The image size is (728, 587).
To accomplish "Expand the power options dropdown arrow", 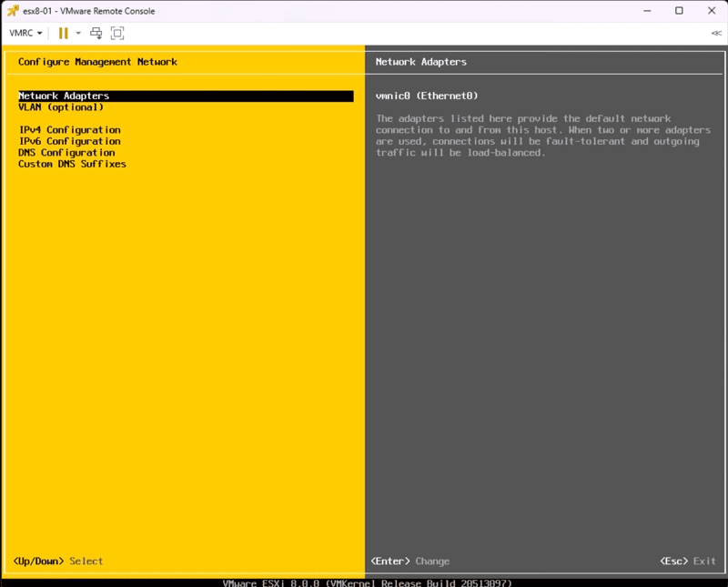I will pyautogui.click(x=78, y=33).
